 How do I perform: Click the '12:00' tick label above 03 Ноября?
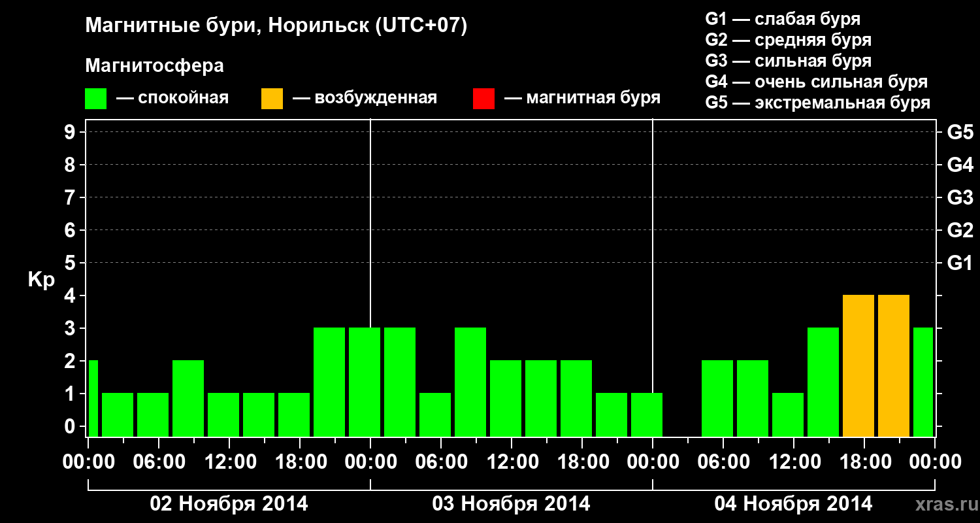[x=512, y=462]
